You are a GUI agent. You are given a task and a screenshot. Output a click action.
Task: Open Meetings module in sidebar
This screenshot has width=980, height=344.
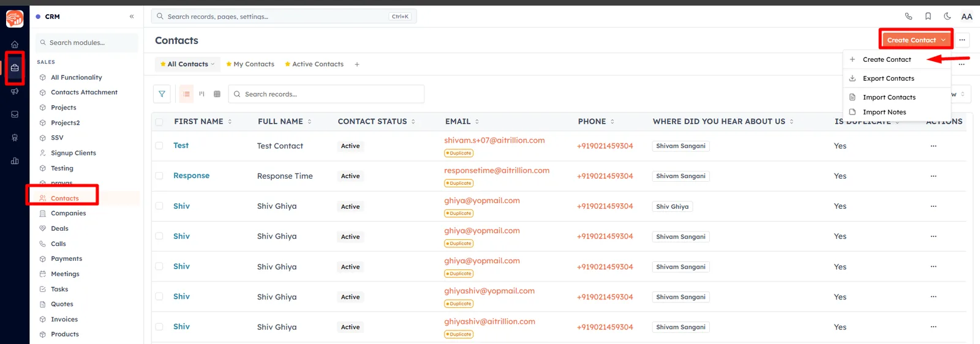click(x=65, y=274)
